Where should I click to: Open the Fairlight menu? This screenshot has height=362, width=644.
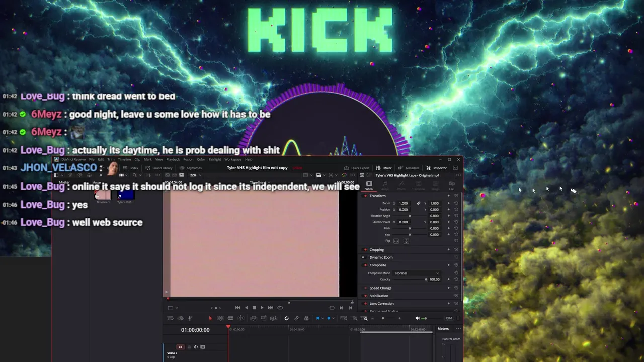[215, 159]
